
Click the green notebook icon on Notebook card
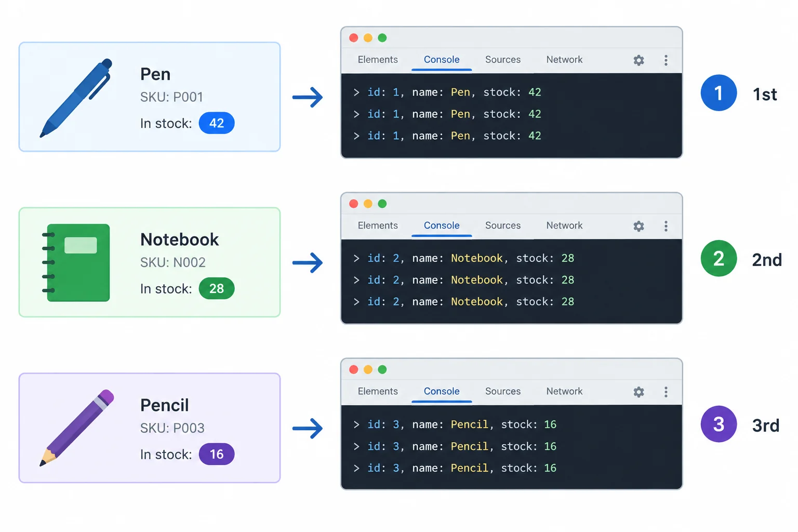tap(76, 262)
